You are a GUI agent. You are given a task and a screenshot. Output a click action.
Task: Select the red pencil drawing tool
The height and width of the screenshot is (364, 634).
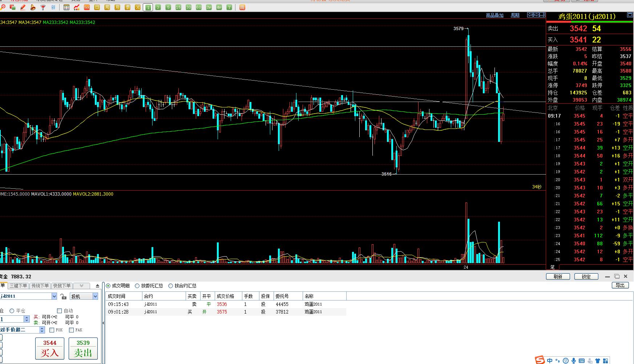23,7
